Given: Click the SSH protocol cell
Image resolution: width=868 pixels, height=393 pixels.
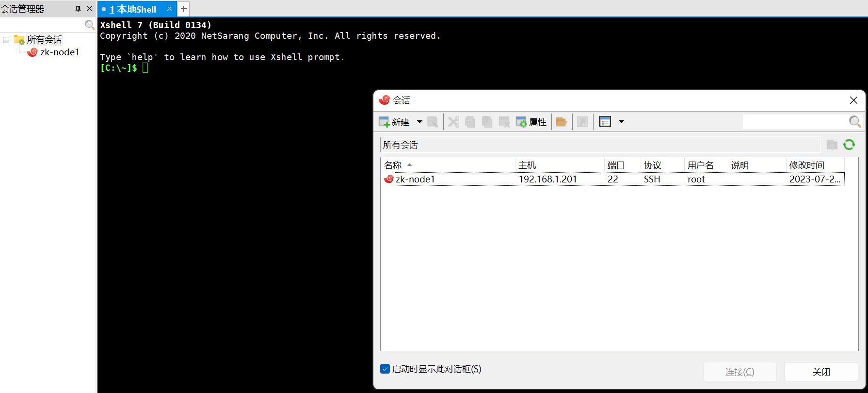Looking at the screenshot, I should tap(652, 179).
